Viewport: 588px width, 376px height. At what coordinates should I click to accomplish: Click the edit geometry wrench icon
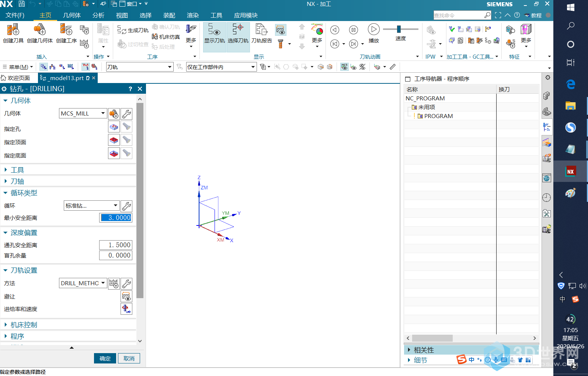pos(126,114)
